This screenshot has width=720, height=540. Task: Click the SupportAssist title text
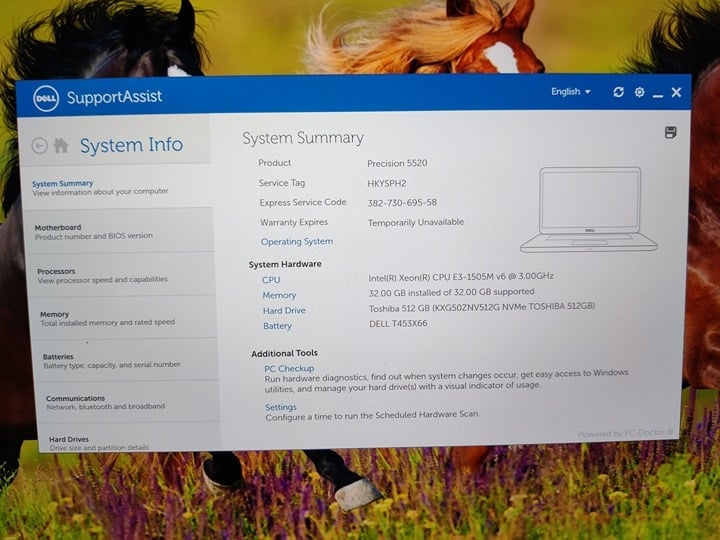tap(115, 97)
